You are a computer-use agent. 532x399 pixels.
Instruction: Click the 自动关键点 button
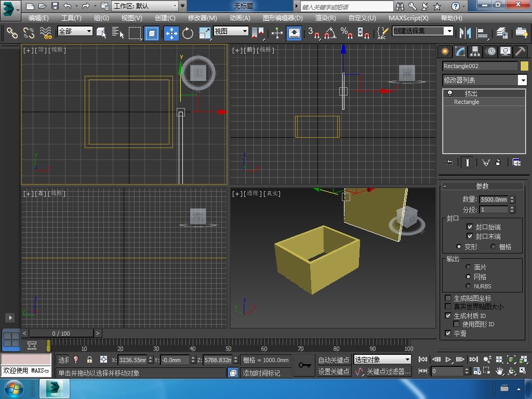point(334,360)
